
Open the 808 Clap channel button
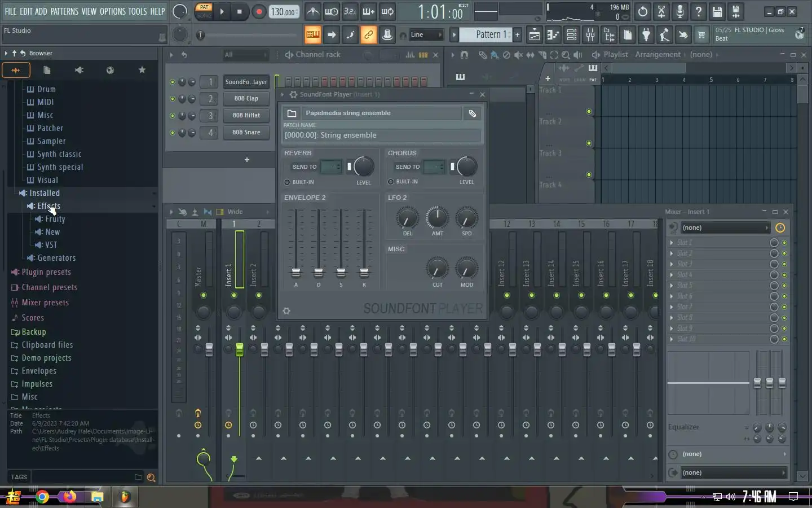(x=246, y=99)
